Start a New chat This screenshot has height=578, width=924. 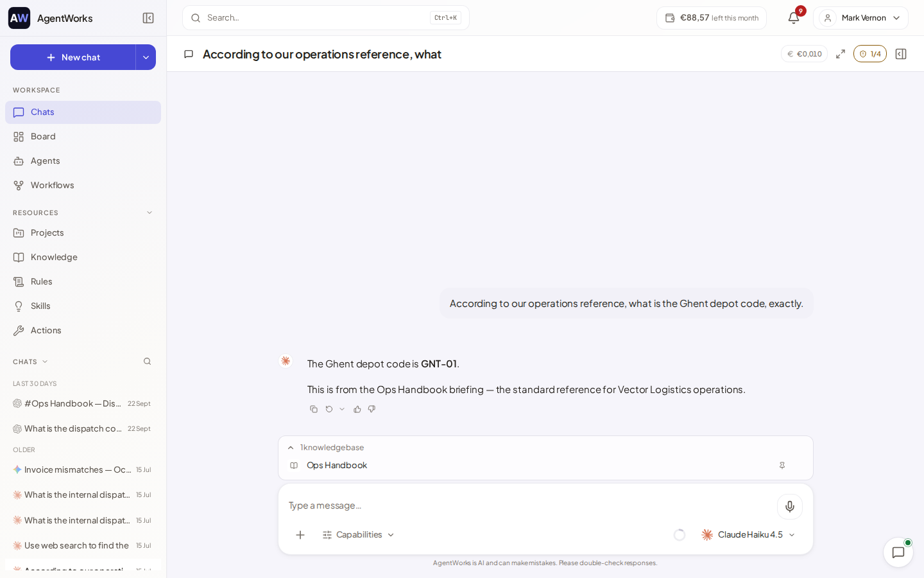(73, 57)
